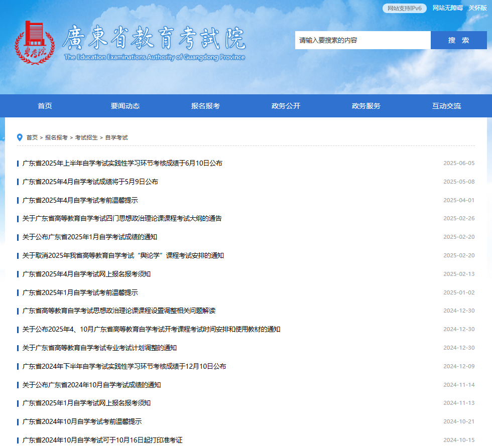Open 广东省2025年4月自学考试网上报名报考须知 article

click(x=86, y=274)
